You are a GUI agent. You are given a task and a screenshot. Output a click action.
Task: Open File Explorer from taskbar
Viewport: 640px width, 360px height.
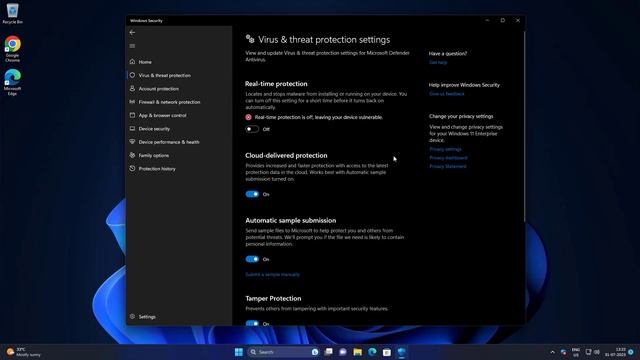click(358, 352)
